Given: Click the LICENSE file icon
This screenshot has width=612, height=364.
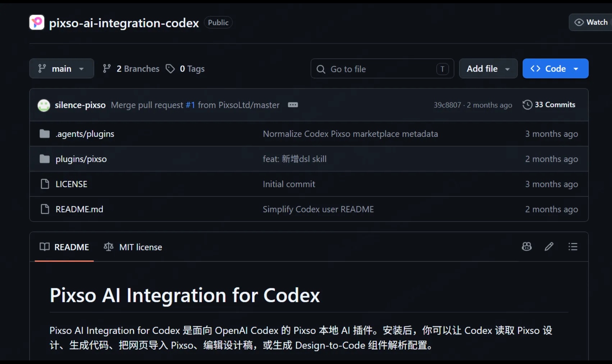Looking at the screenshot, I should [x=45, y=184].
